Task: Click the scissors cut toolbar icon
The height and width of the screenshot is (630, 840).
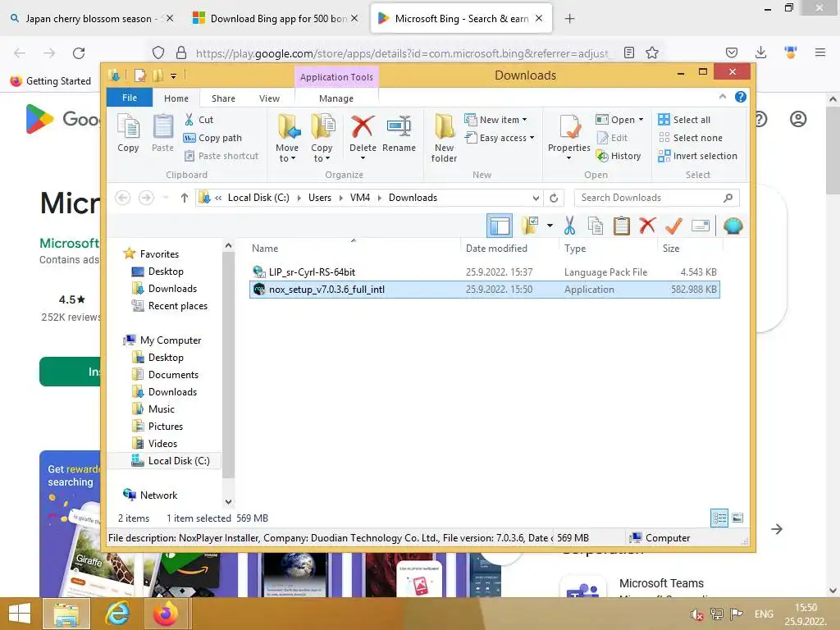Action: point(569,226)
